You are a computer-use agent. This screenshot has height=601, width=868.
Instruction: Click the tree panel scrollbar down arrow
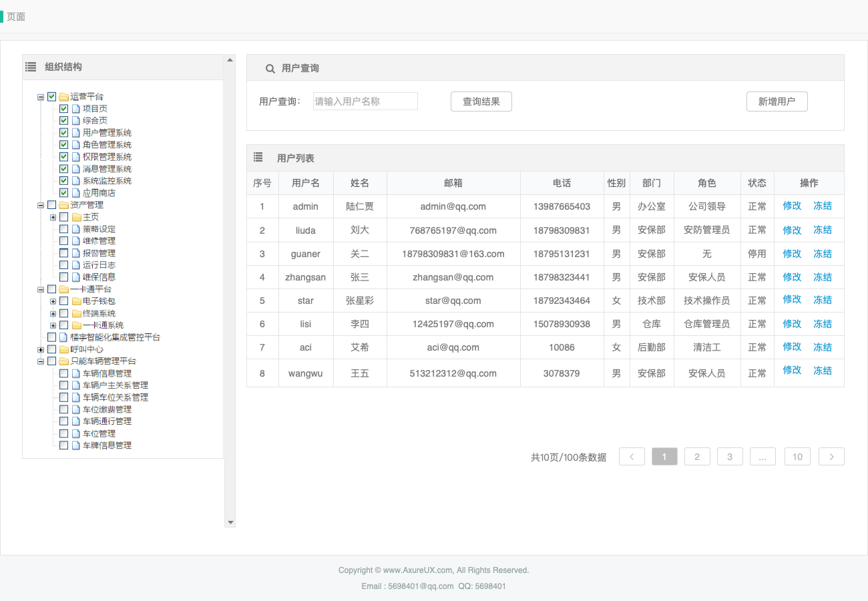[230, 522]
